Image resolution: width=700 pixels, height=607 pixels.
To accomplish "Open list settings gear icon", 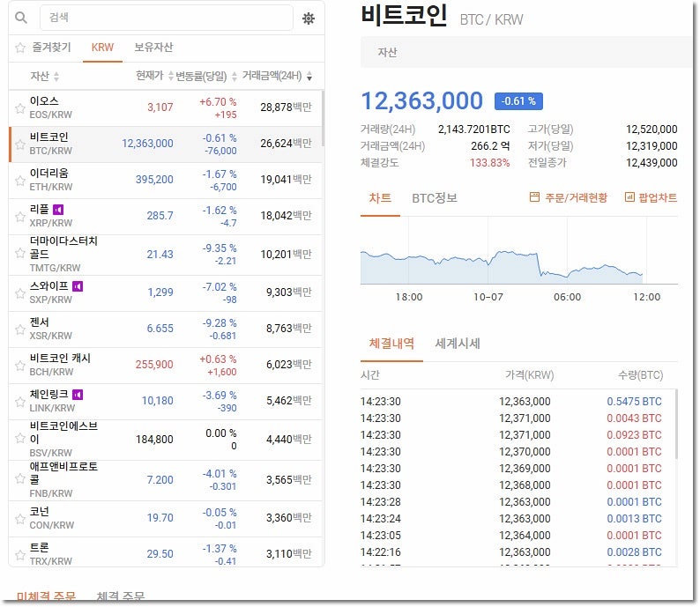I will click(309, 19).
